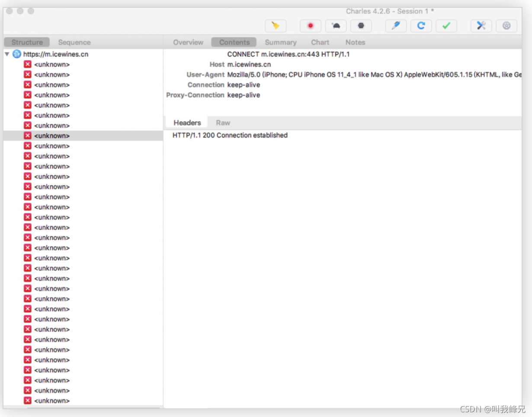Select the https://m.icewines.cn host entry
Viewport: 532px width, 417px height.
click(56, 54)
